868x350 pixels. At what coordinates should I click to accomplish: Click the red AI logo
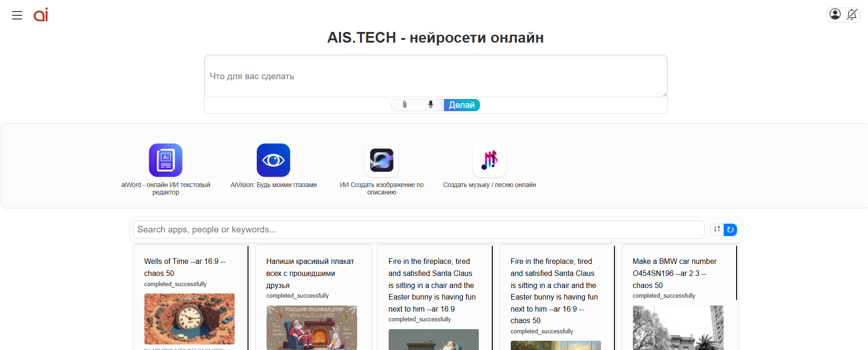coord(41,15)
